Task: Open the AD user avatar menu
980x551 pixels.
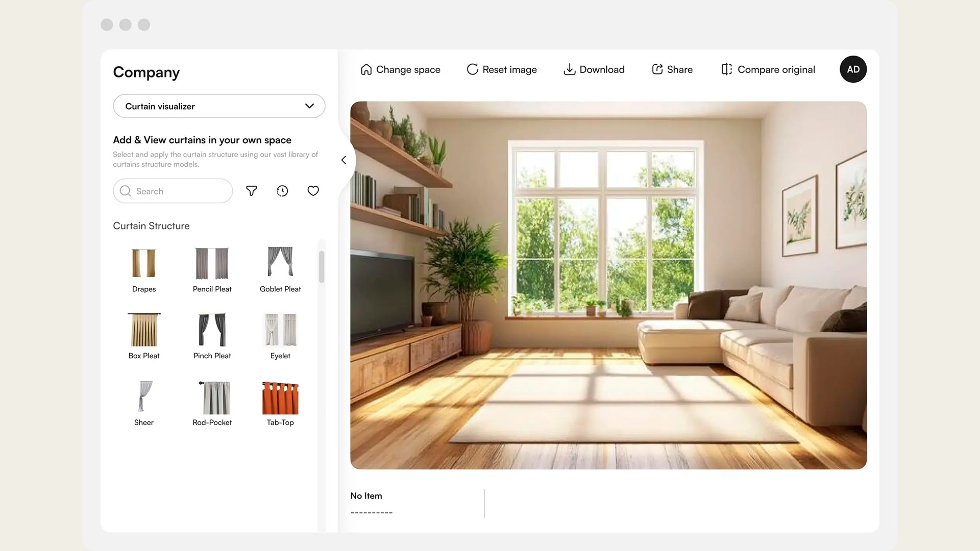Action: click(x=853, y=69)
